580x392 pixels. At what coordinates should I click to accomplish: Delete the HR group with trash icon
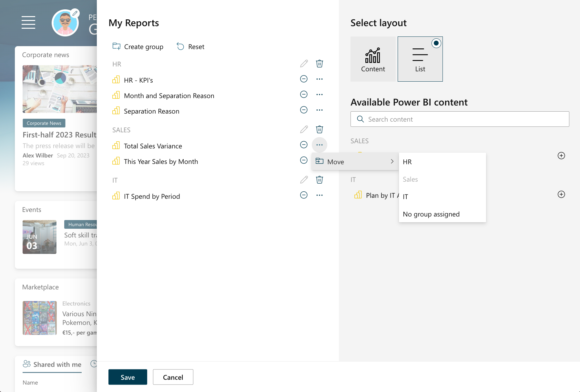(319, 64)
